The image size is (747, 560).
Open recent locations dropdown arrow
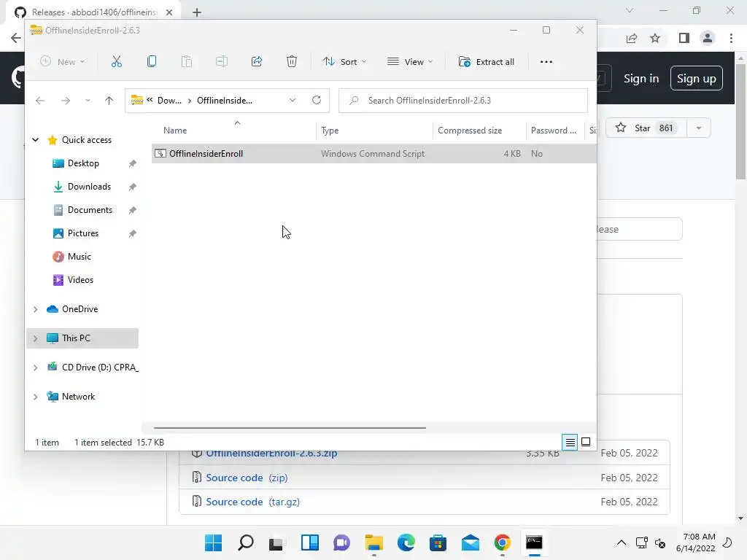click(x=88, y=101)
